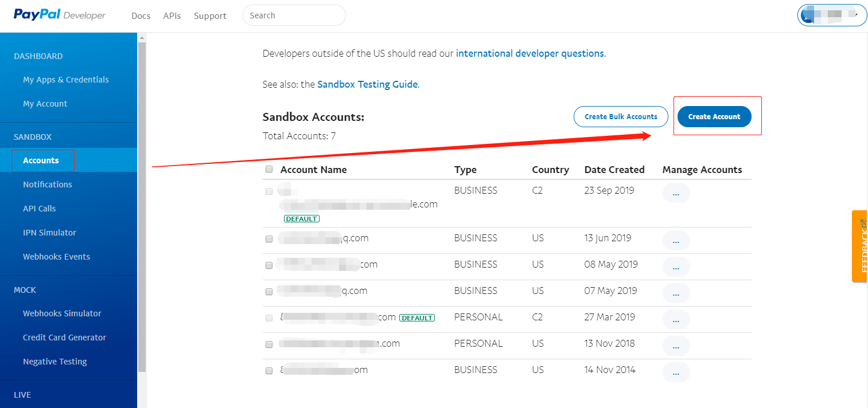
Task: Mark the checkbox for the 07 May 2019 account
Action: pyautogui.click(x=269, y=292)
